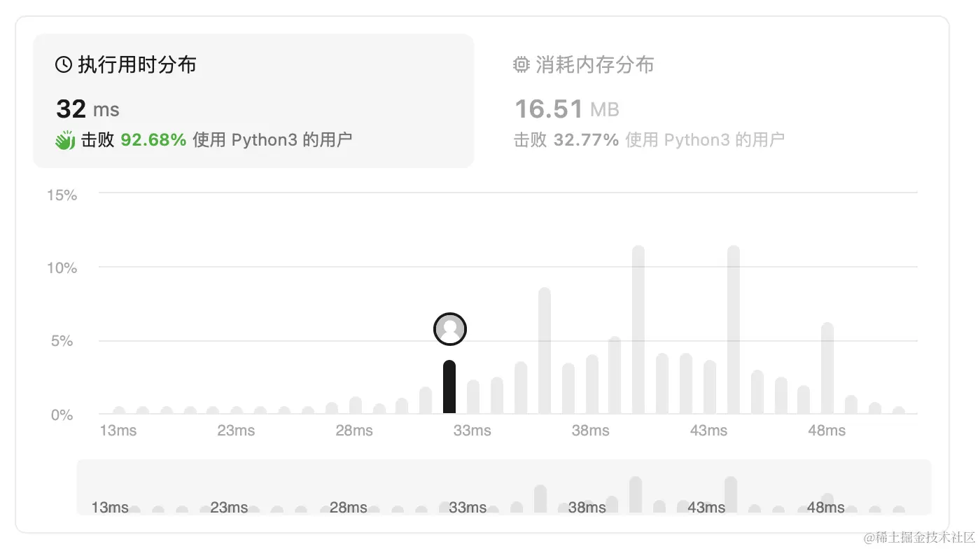Click the 48ms main chart axis label
This screenshot has height=549, width=980.
click(x=827, y=431)
